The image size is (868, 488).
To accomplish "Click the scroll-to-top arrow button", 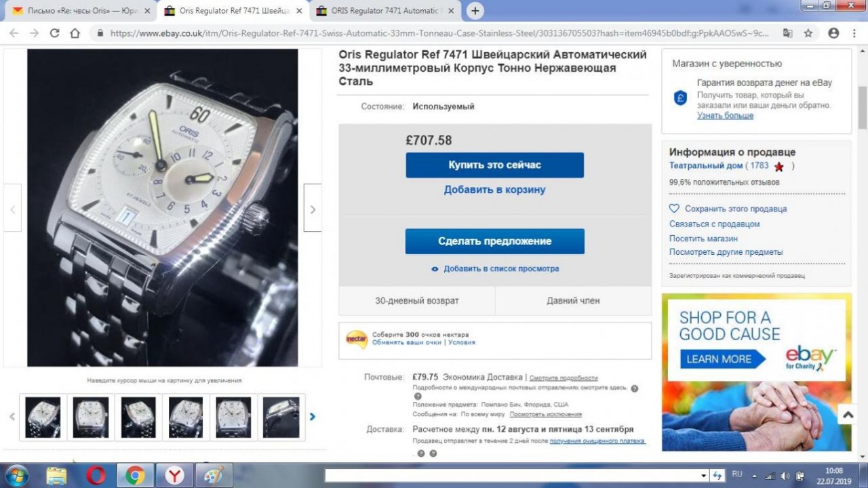I will (x=848, y=414).
